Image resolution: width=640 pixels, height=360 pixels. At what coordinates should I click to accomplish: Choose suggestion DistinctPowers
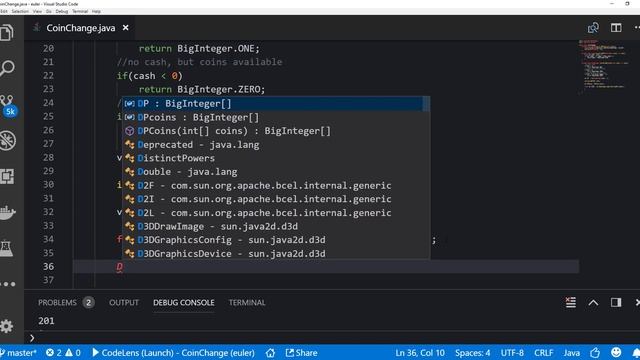tap(273, 158)
